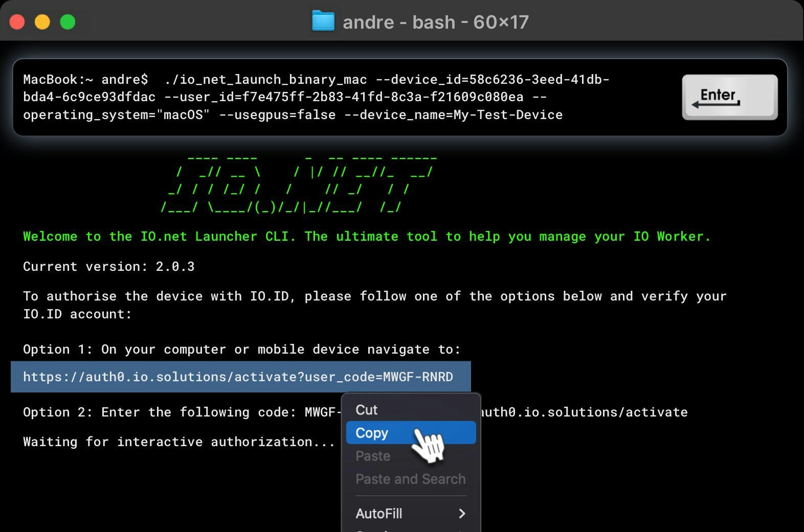Click the highlighted auth0.io.solutions activation URL
The width and height of the screenshot is (804, 532).
[x=238, y=377]
